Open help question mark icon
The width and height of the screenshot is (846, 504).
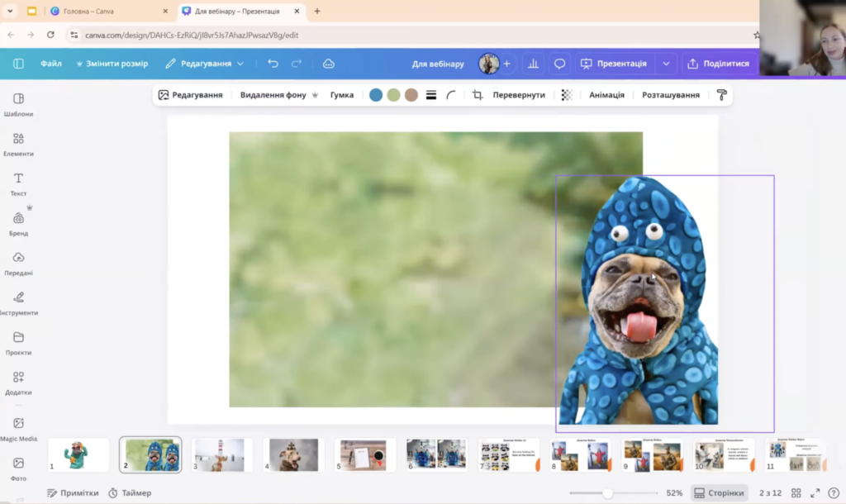(x=834, y=493)
